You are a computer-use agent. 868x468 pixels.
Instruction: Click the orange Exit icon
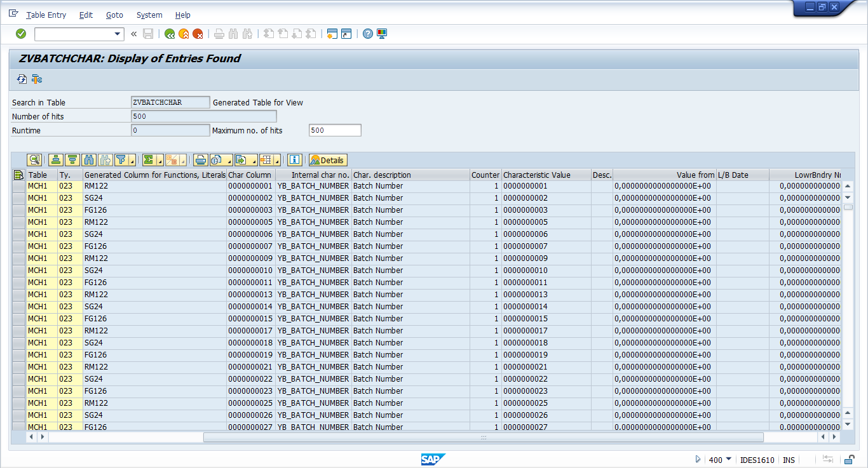click(184, 34)
